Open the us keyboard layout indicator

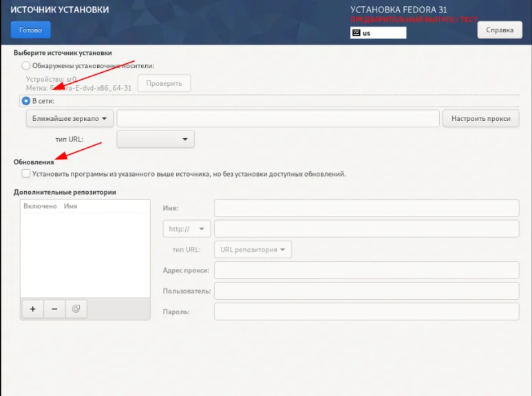click(x=378, y=33)
